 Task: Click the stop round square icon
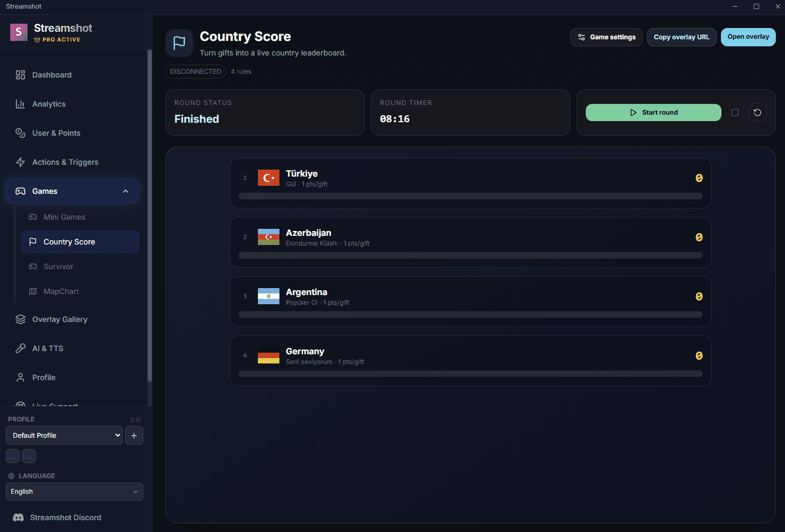click(x=735, y=113)
